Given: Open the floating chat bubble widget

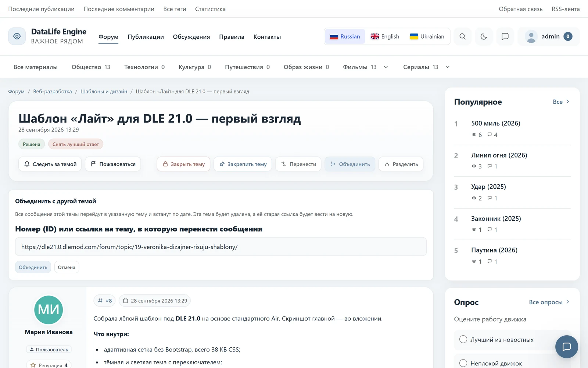Looking at the screenshot, I should coord(566,347).
